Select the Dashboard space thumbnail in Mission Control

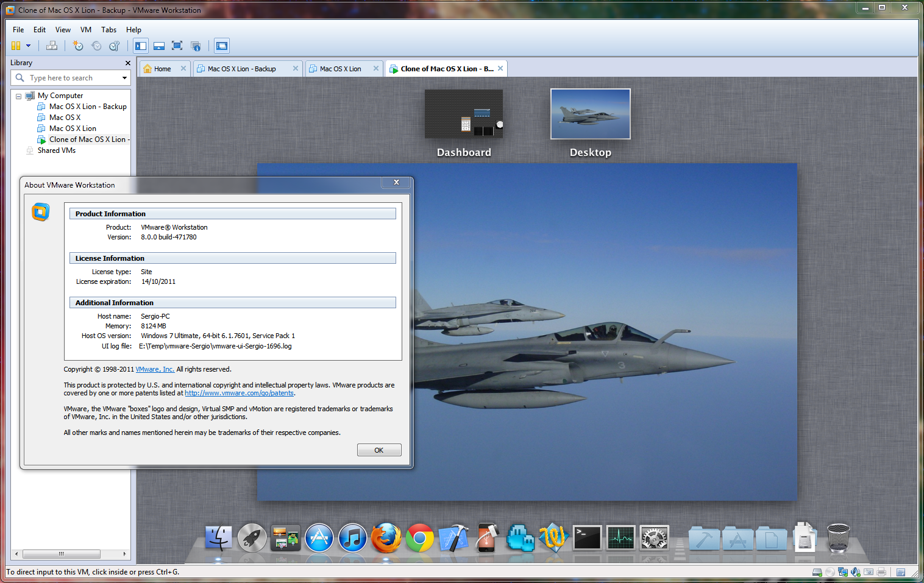click(464, 114)
